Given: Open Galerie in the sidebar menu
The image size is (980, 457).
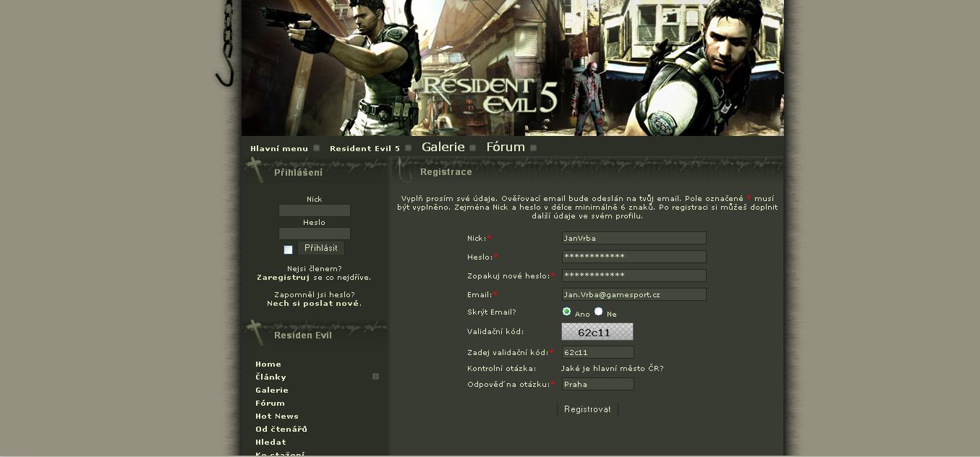Looking at the screenshot, I should (272, 390).
